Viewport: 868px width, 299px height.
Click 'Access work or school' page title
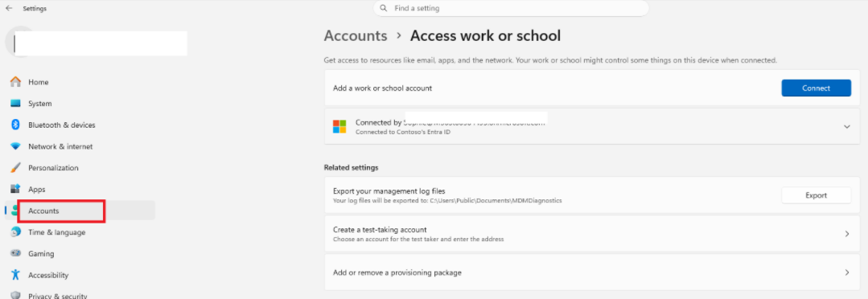[x=485, y=36]
